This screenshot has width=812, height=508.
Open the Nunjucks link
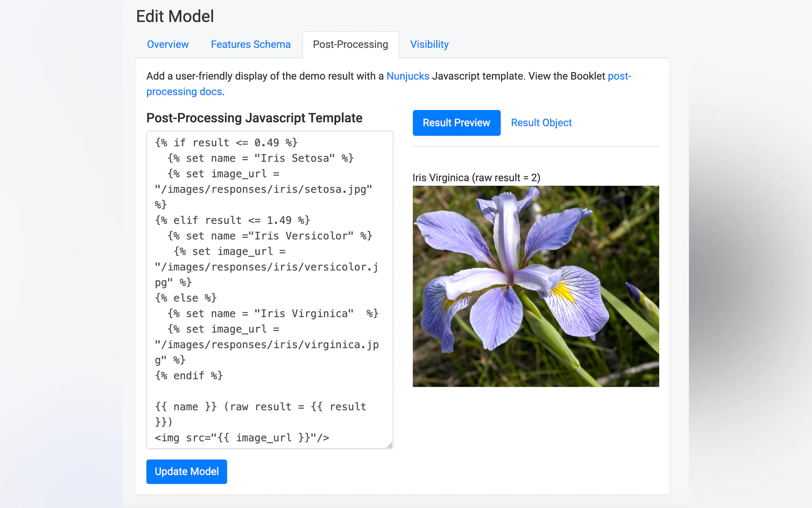(x=408, y=76)
